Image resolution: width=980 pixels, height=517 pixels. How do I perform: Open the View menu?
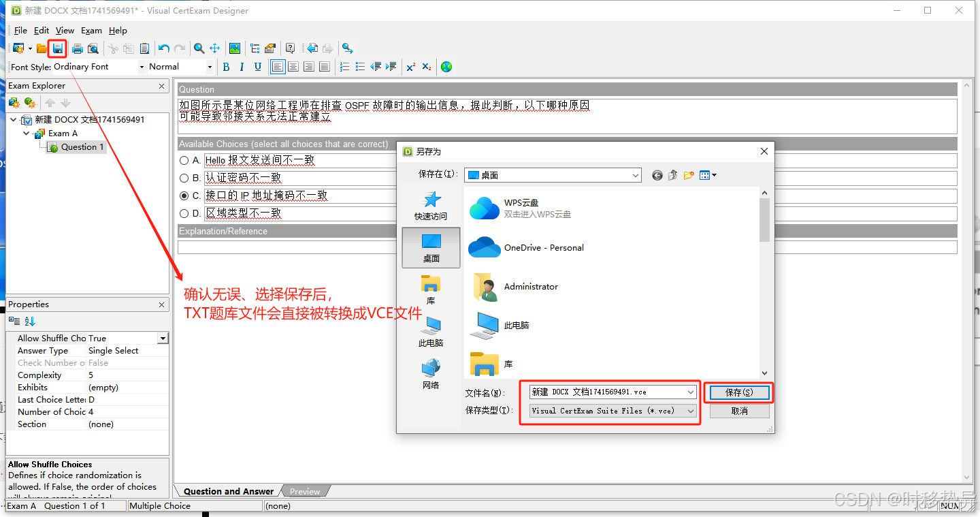(65, 31)
